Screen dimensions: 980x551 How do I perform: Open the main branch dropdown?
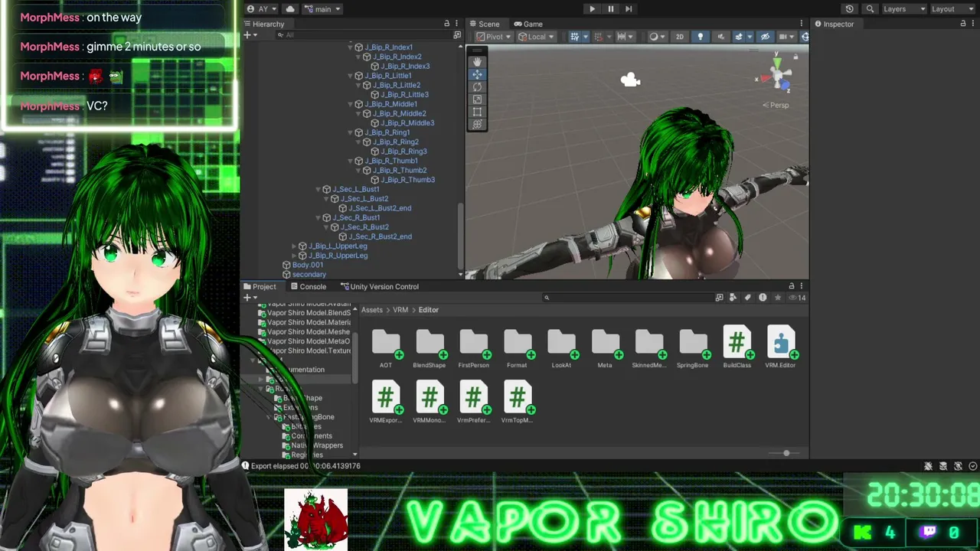322,9
